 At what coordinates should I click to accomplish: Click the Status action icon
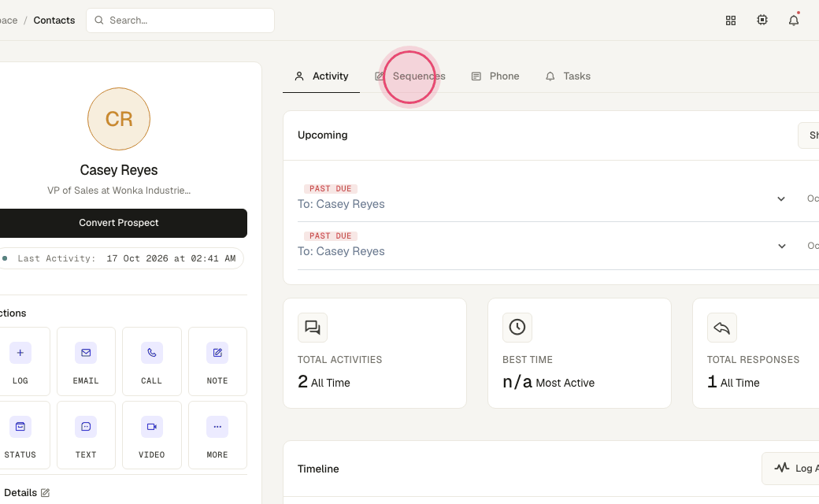click(20, 427)
